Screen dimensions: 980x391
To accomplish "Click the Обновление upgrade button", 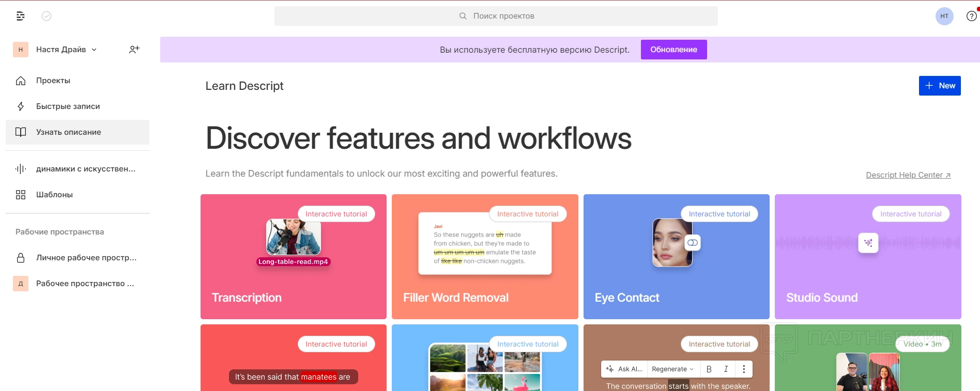I will (x=673, y=50).
